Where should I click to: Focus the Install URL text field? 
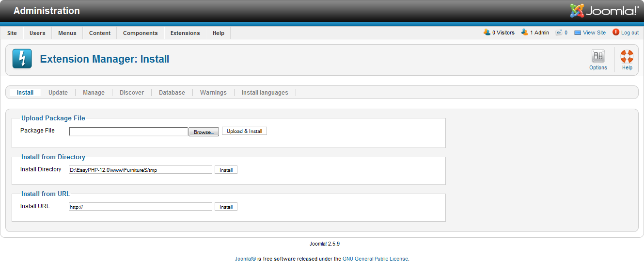click(141, 207)
